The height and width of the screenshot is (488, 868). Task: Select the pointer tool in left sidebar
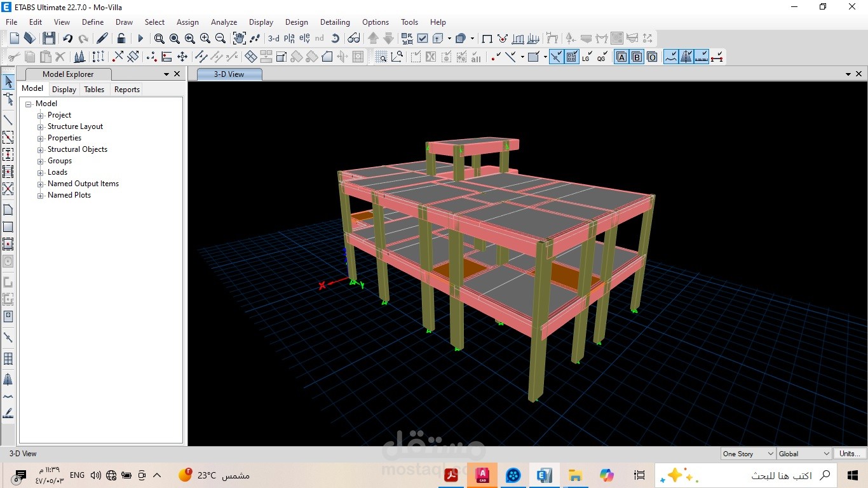click(8, 82)
